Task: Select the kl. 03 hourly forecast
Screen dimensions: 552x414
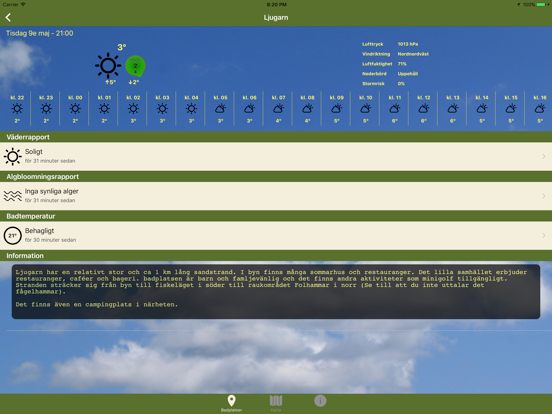Action: pyautogui.click(x=162, y=109)
